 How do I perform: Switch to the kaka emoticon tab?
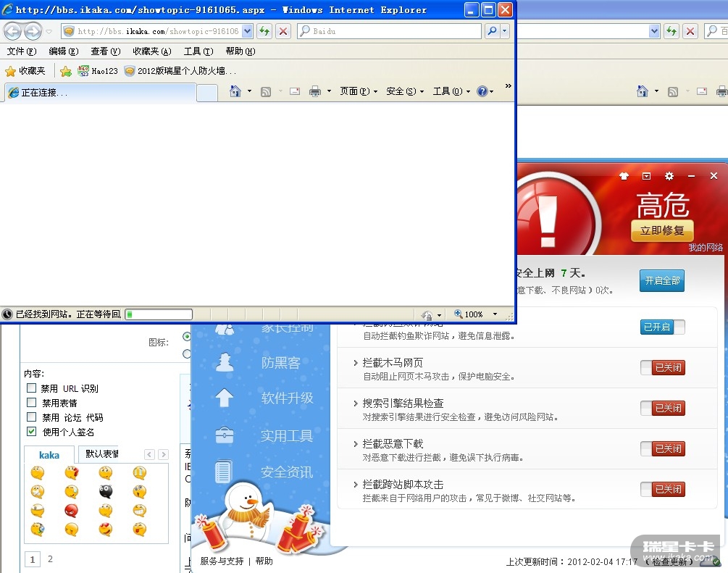click(49, 455)
